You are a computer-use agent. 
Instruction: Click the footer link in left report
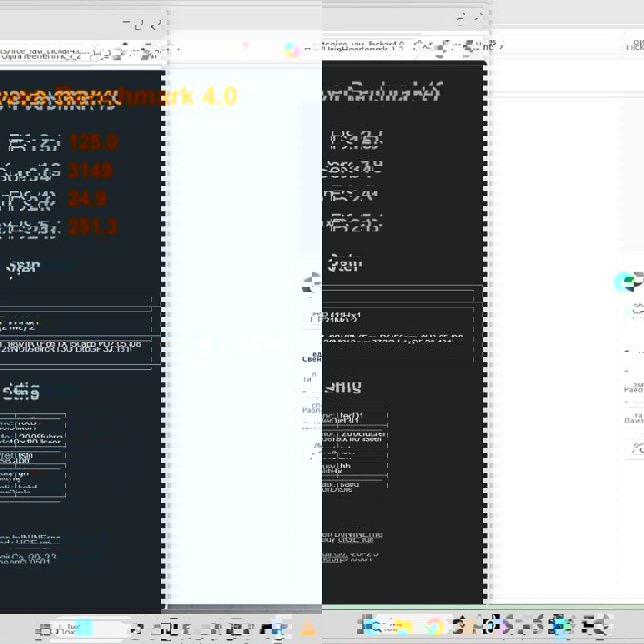30,541
